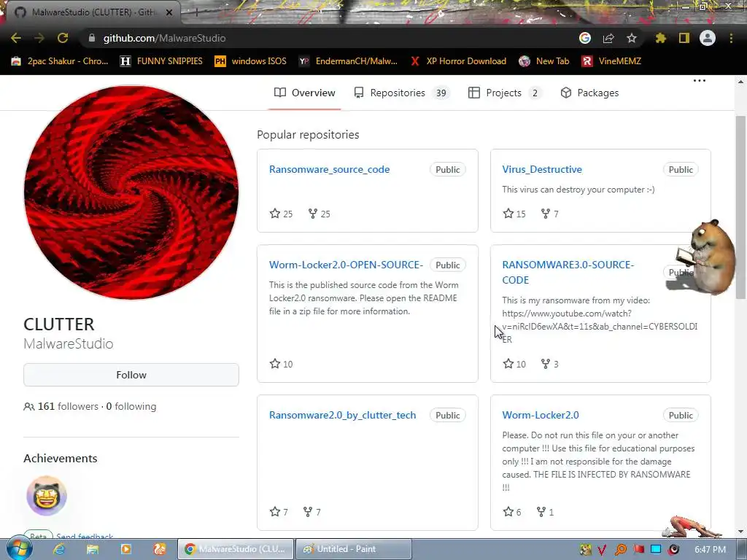
Task: Open the extensions puzzle icon
Action: click(x=660, y=38)
